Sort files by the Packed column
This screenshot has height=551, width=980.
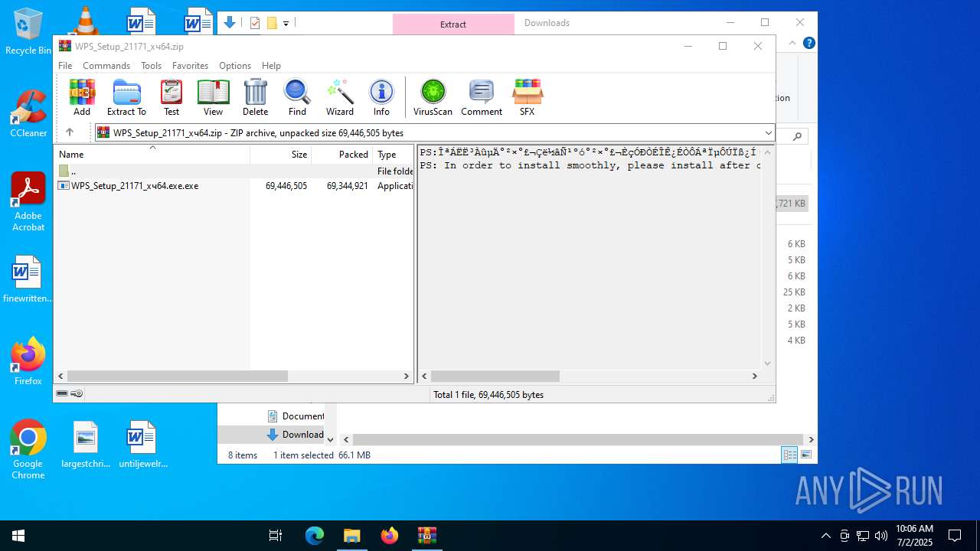[x=342, y=154]
